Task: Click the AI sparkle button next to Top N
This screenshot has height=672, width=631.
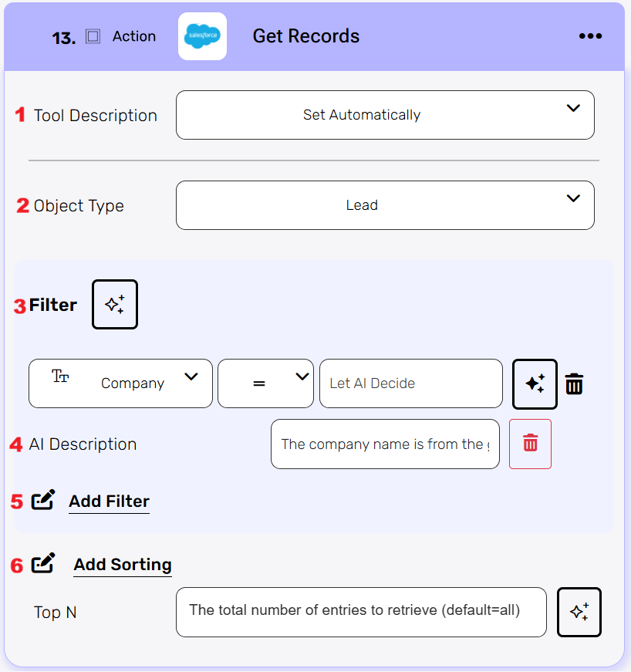Action: pos(579,612)
